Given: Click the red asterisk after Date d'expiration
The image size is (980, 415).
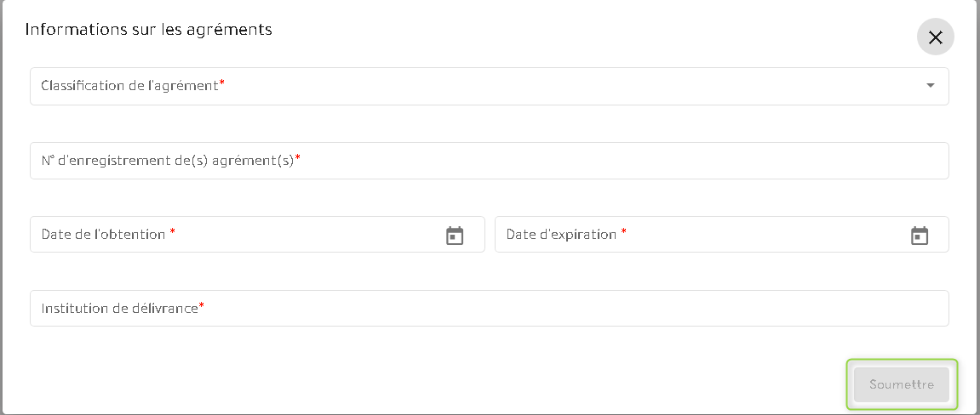Looking at the screenshot, I should pos(623,233).
